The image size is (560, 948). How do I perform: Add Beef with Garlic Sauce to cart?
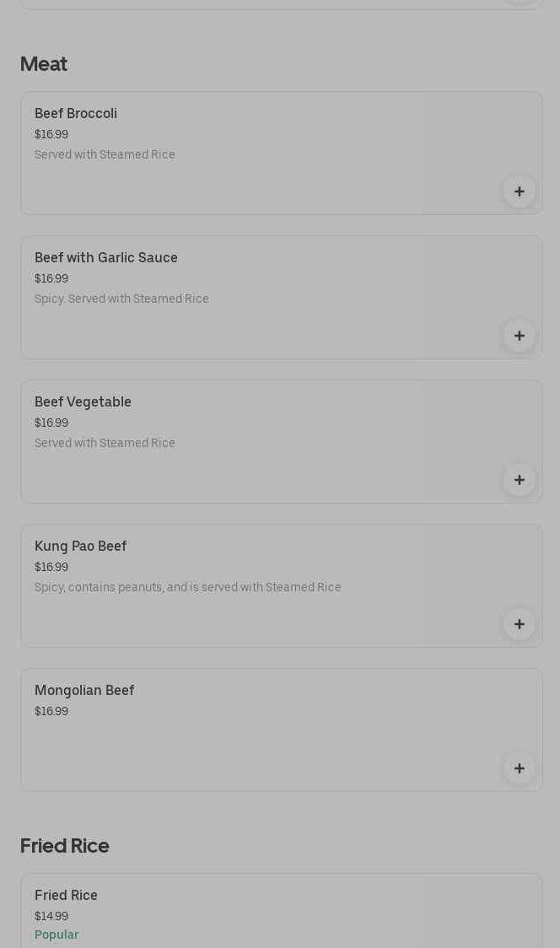520,336
